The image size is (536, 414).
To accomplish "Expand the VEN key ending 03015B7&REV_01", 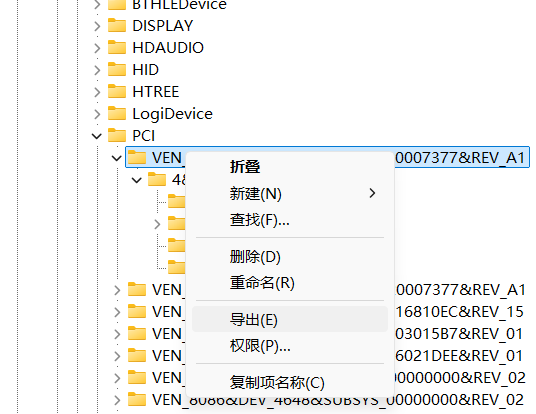I will pyautogui.click(x=117, y=334).
